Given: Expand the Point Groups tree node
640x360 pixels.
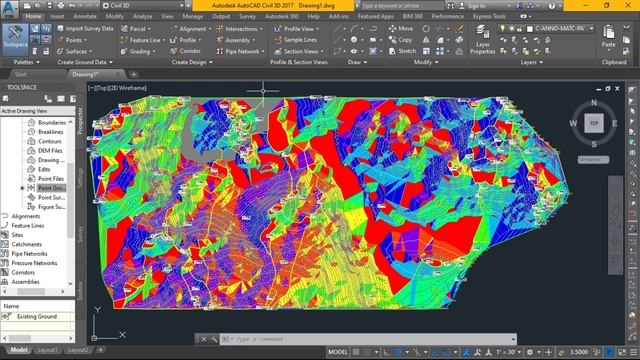Looking at the screenshot, I should [22, 188].
